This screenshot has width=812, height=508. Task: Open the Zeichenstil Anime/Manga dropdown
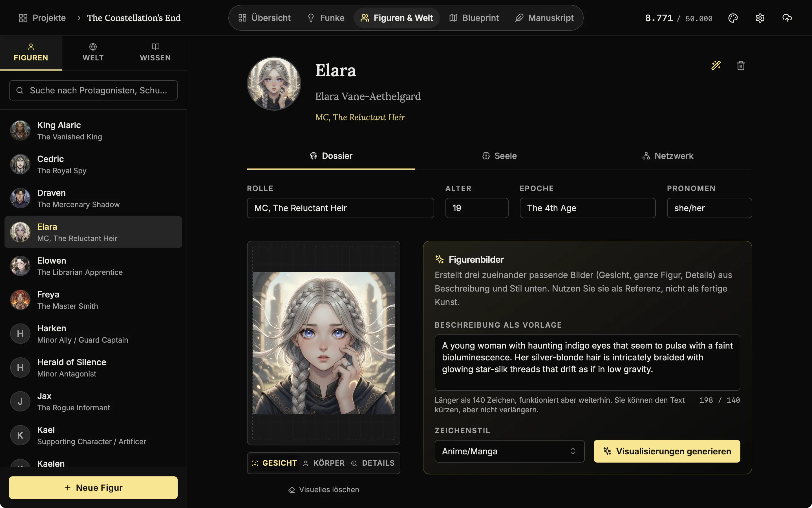pos(509,451)
